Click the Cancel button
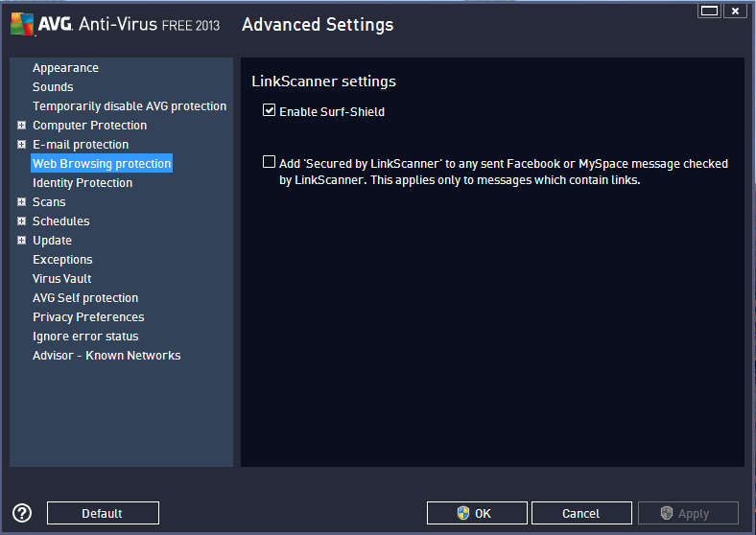Viewport: 756px width, 535px height. click(581, 513)
